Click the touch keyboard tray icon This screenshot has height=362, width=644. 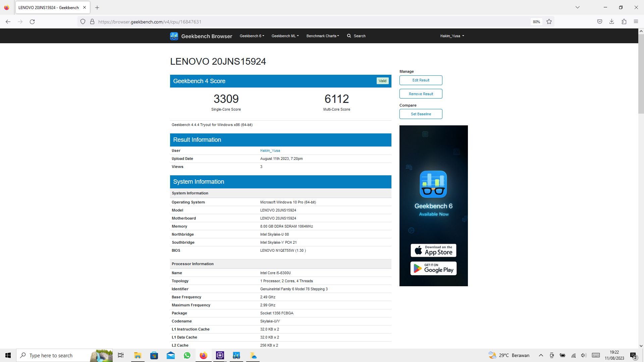(596, 355)
